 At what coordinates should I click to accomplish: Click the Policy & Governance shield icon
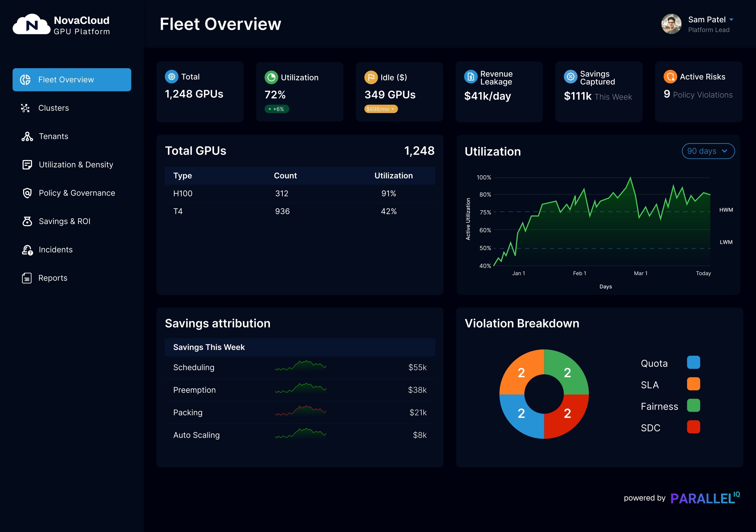pos(27,193)
